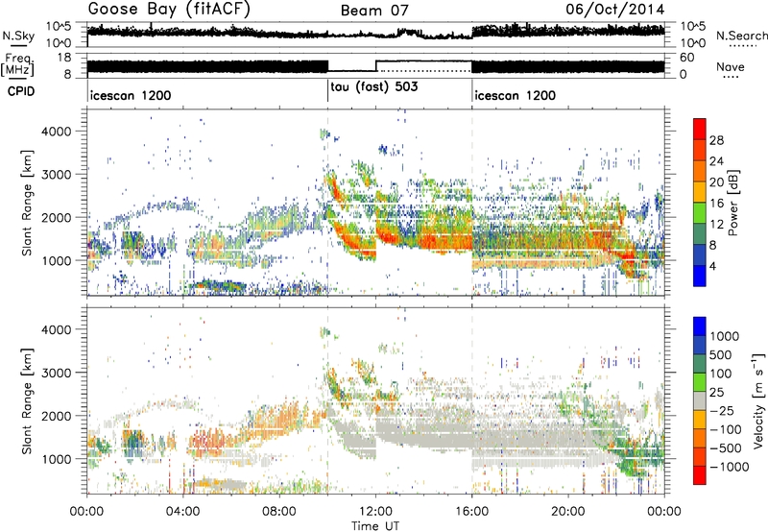768x532 pixels.
Task: Click the first 'icescan 1200' label near 00:00
Action: 131,95
